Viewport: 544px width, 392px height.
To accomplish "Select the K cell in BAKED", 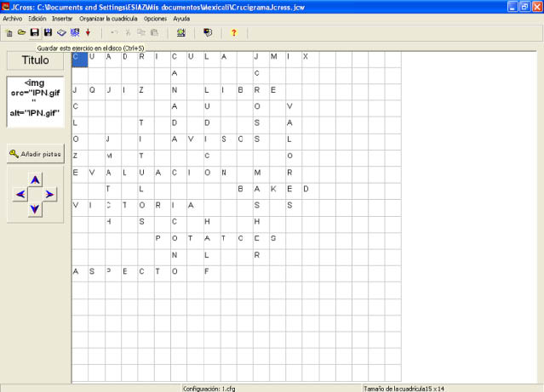I will 278,191.
